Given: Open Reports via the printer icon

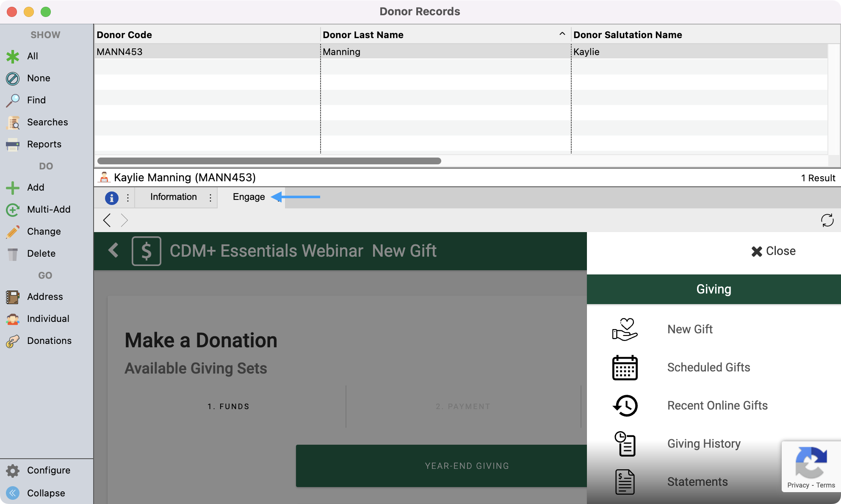Looking at the screenshot, I should 13,144.
